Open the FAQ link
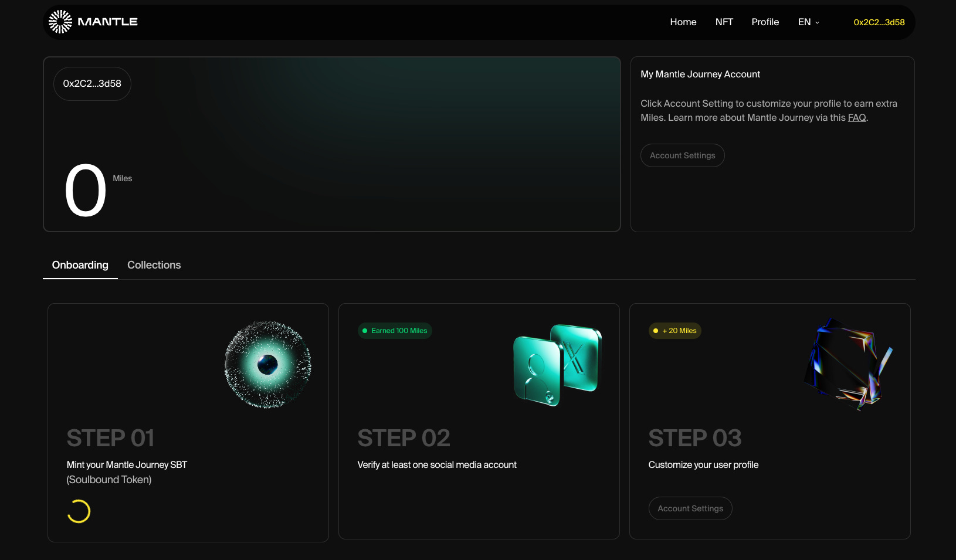 click(857, 117)
